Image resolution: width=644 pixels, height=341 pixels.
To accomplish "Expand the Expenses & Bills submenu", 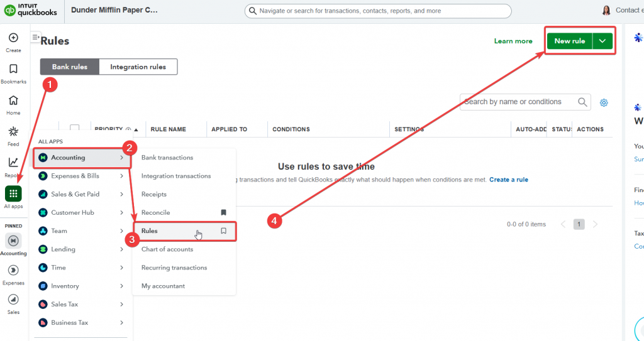I will [121, 176].
